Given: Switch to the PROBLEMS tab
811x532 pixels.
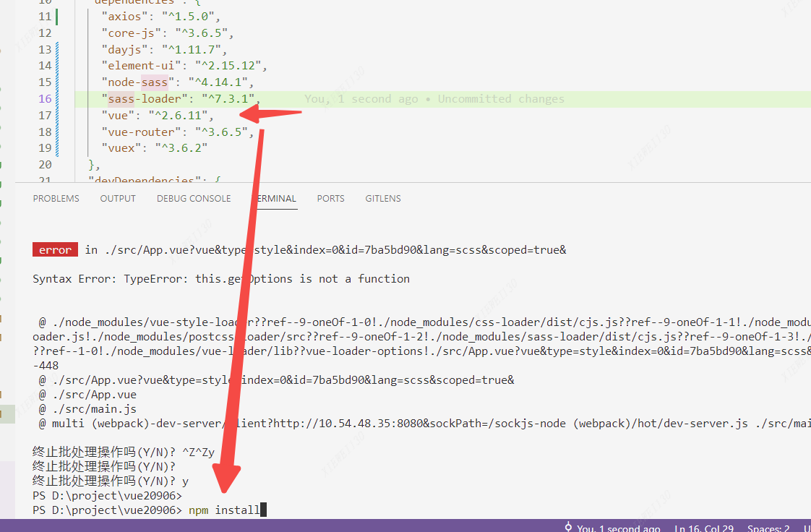Looking at the screenshot, I should coord(56,198).
